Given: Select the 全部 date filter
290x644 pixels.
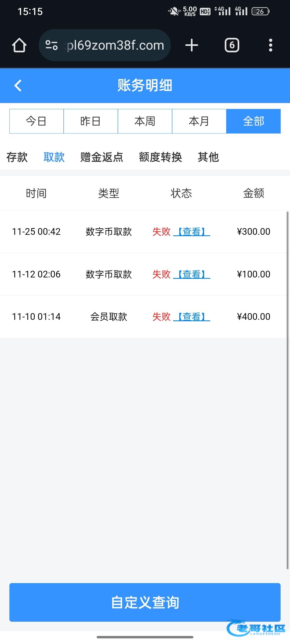Looking at the screenshot, I should click(x=253, y=121).
